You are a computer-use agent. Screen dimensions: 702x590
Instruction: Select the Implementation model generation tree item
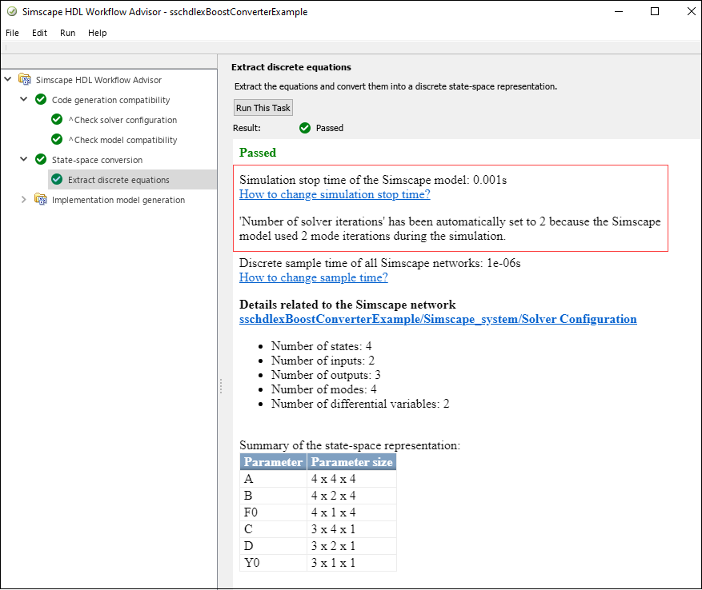coord(118,200)
